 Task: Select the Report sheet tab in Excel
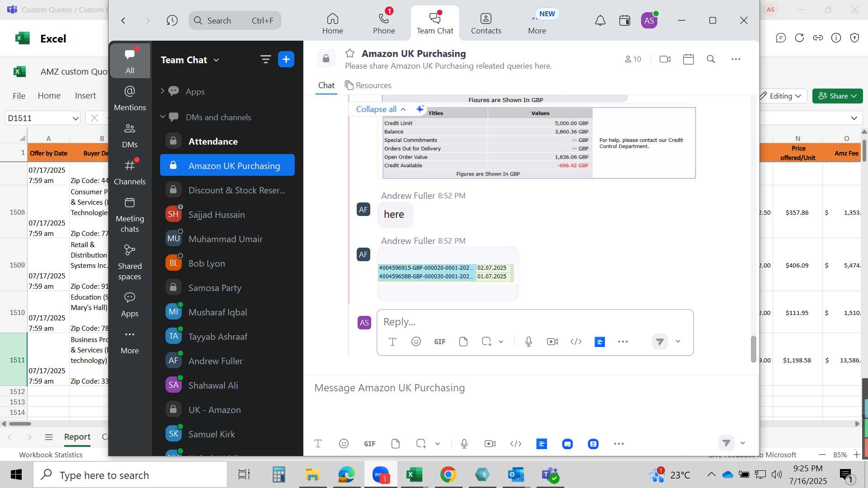point(77,437)
